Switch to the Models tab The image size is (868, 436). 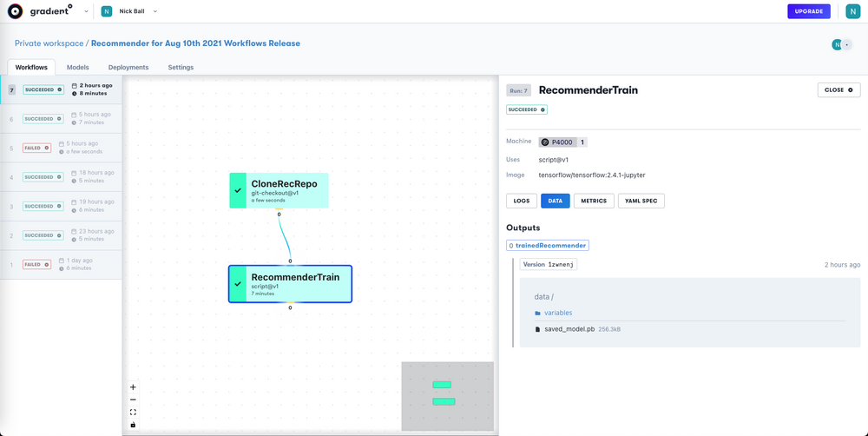(x=77, y=67)
